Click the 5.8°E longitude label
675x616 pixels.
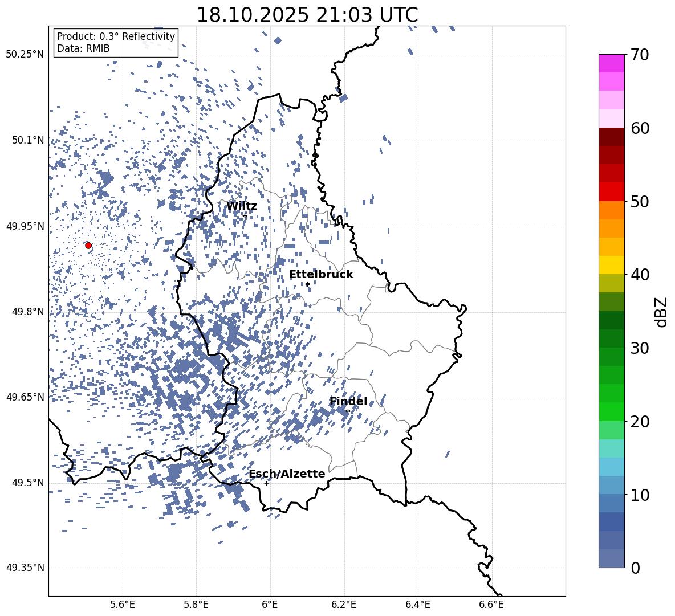pyautogui.click(x=196, y=605)
